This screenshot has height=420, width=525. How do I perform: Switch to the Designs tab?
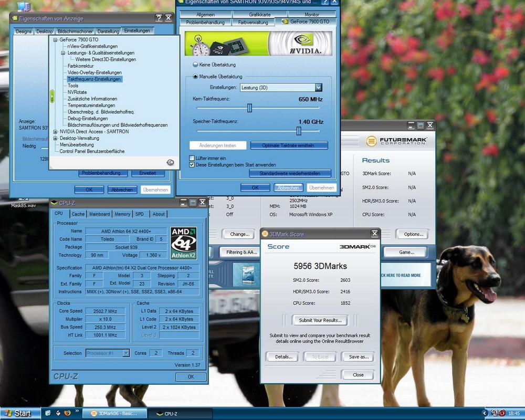(x=24, y=31)
